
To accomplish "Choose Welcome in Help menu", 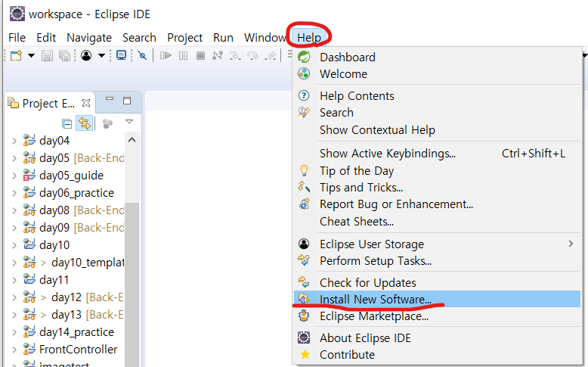I will click(437, 74).
